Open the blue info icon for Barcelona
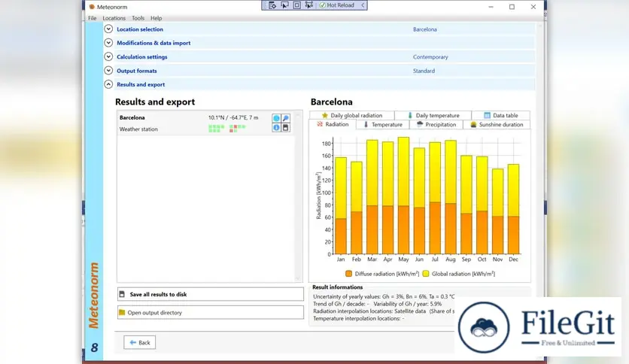 click(276, 128)
